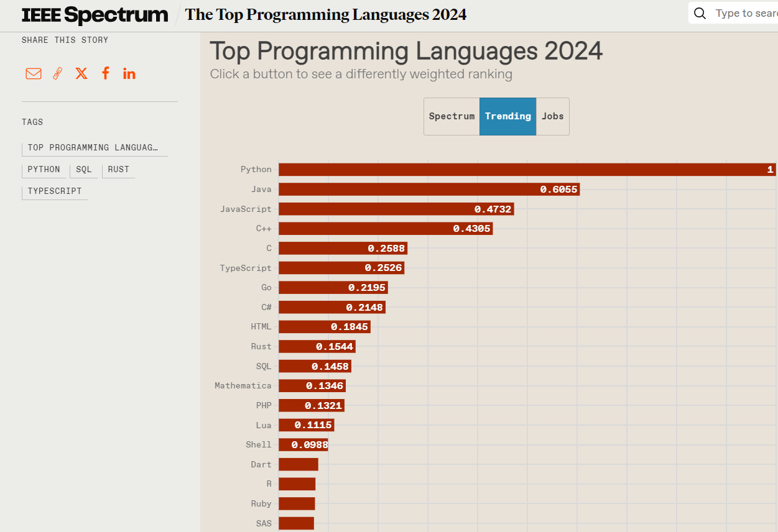The height and width of the screenshot is (532, 778).
Task: Click the C++ bar labeled 0.4305
Action: click(386, 229)
